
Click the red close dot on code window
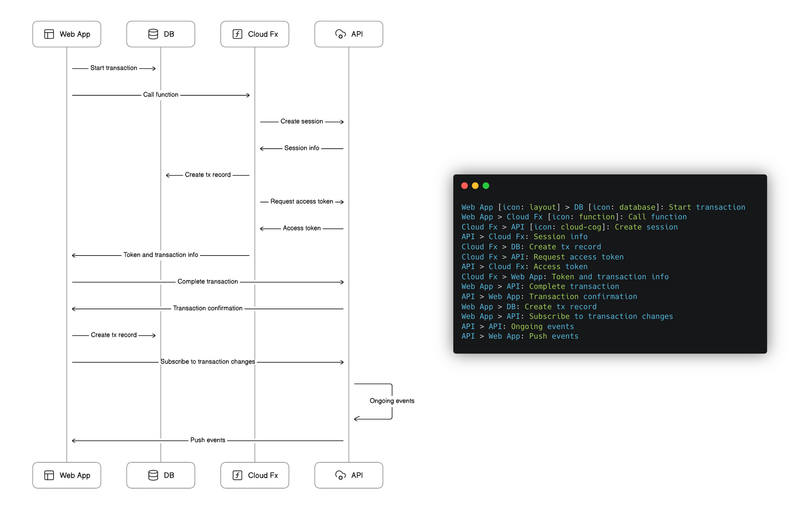[x=464, y=186]
